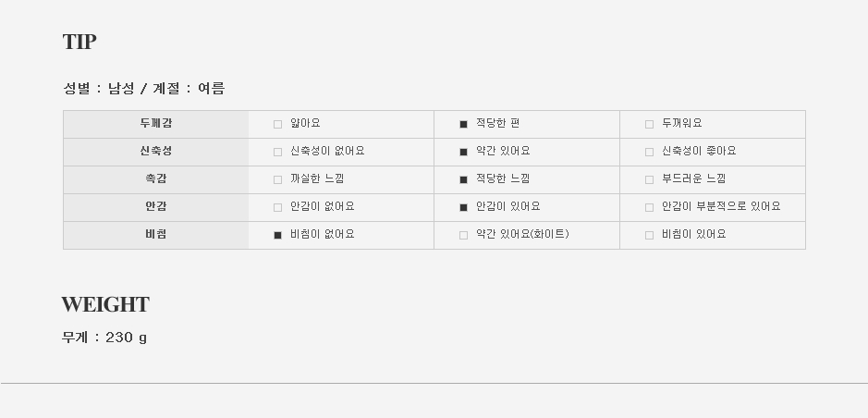Check the 얇아요 checkbox

tap(277, 124)
